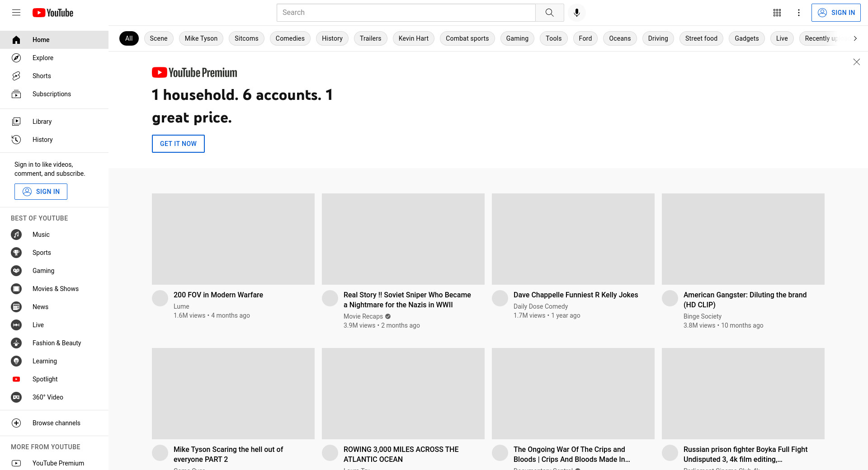Open Mike Tyson Scaring everyone PART 2 title
This screenshot has width=868, height=470.
point(228,454)
